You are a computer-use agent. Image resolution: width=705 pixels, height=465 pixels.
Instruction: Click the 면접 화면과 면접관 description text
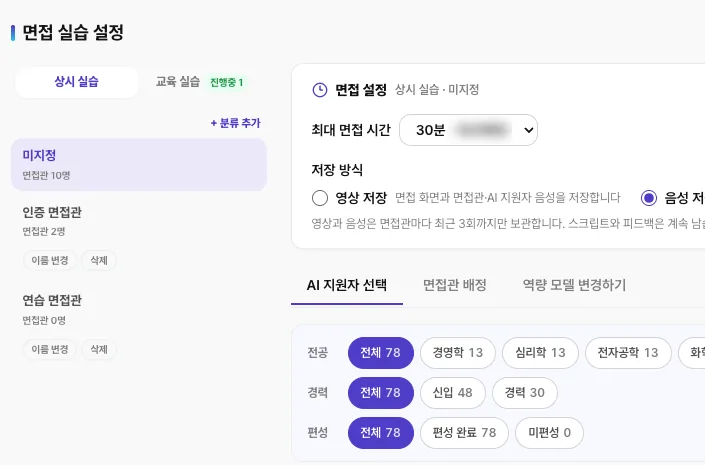[x=508, y=198]
